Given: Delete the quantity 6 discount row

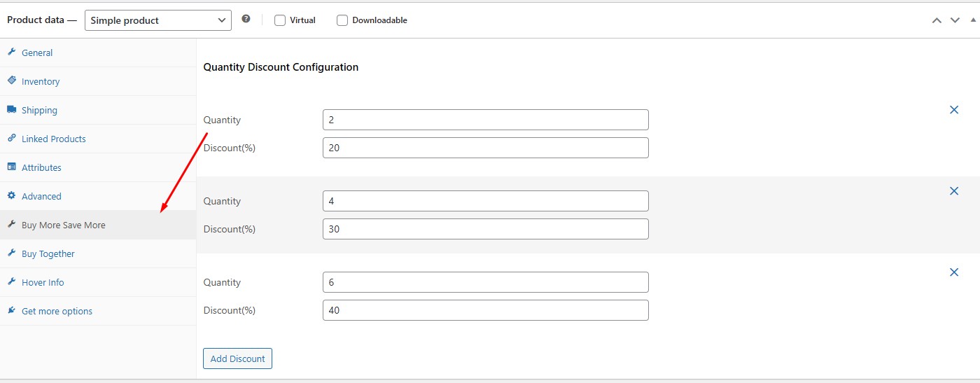Looking at the screenshot, I should [x=953, y=272].
